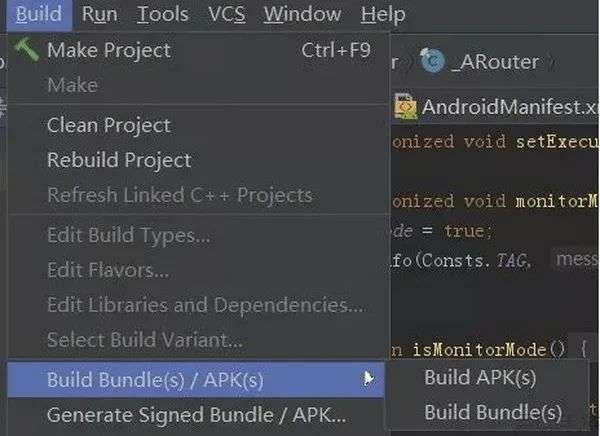Switch to the AndroidManifest.xml editor tab
Screen dimensions: 600x436
[496, 106]
